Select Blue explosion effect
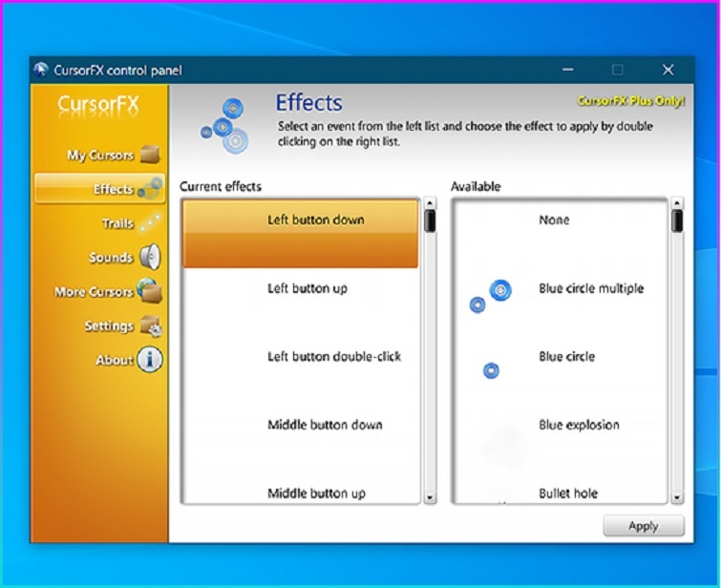Image resolution: width=721 pixels, height=588 pixels. click(579, 425)
